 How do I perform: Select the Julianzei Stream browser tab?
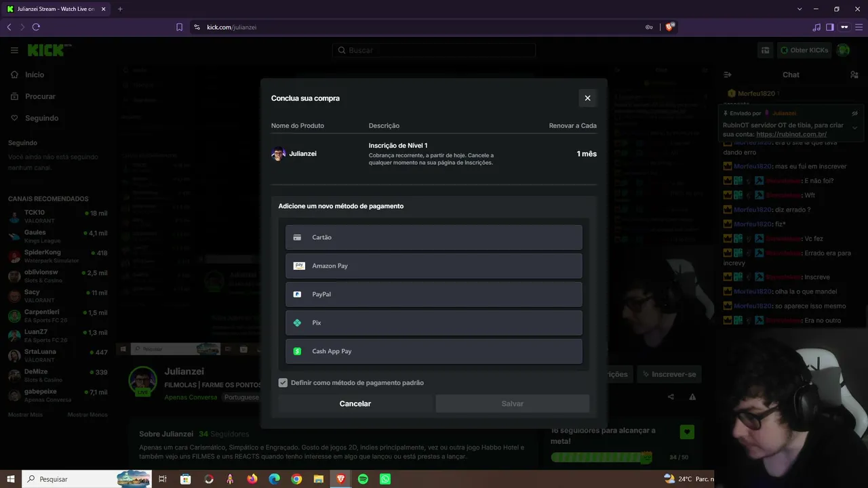coord(56,9)
